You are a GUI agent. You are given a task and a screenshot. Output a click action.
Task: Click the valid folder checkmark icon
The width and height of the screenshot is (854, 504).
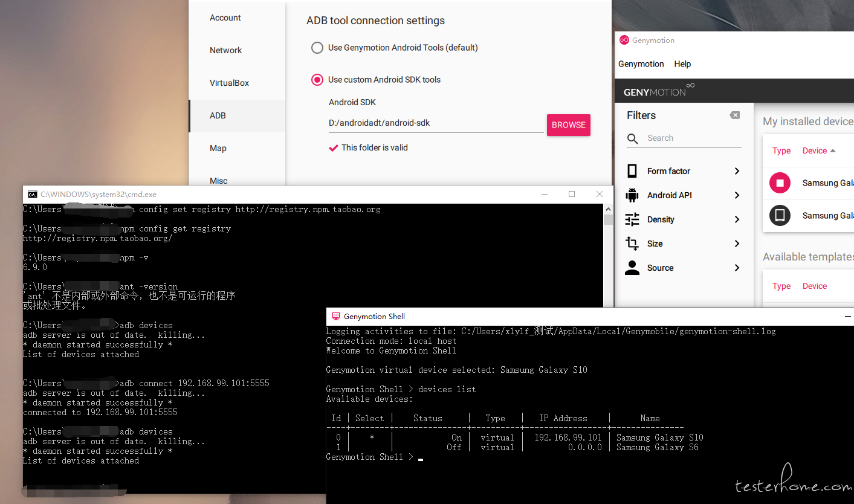pos(333,147)
